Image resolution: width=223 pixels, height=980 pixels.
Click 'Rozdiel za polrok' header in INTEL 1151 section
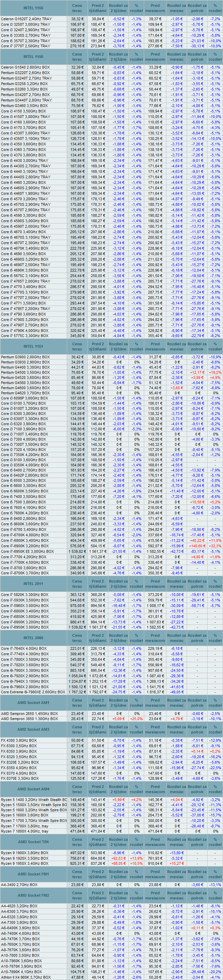pos(197,347)
